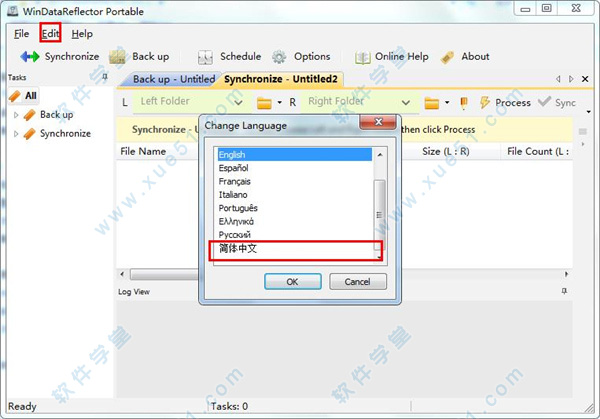Confirm language with the OK button
Screen dimensions: 600x419
293,282
